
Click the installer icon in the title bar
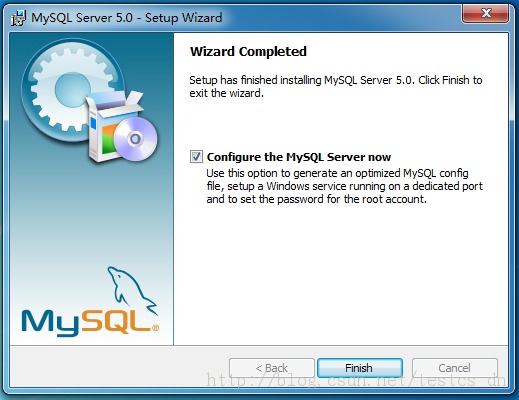(x=18, y=18)
